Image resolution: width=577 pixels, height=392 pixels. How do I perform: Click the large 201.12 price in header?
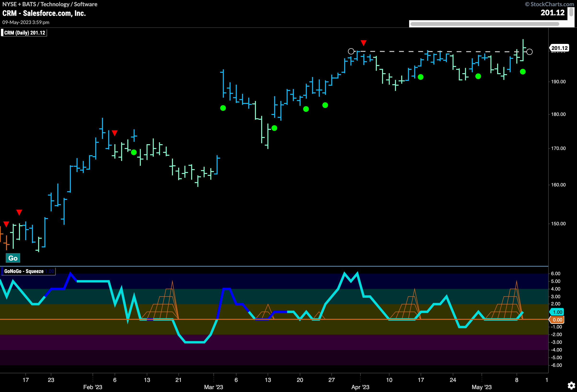click(x=553, y=13)
